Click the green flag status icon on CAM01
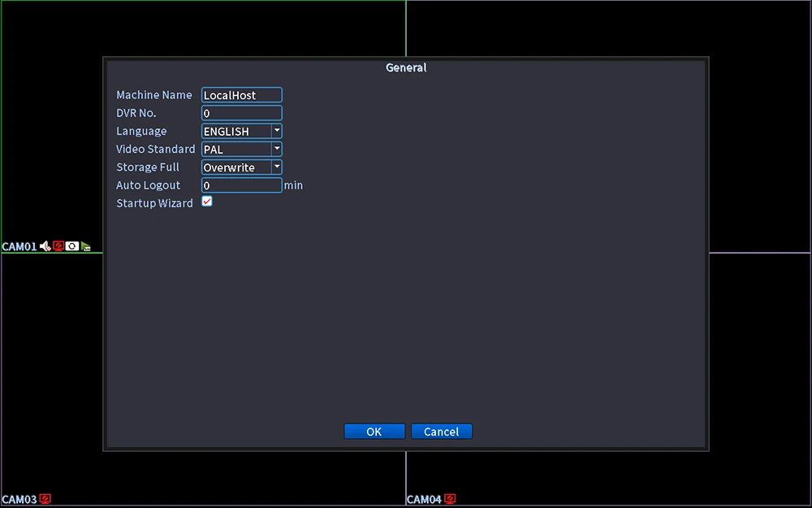The image size is (812, 508). pos(86,247)
